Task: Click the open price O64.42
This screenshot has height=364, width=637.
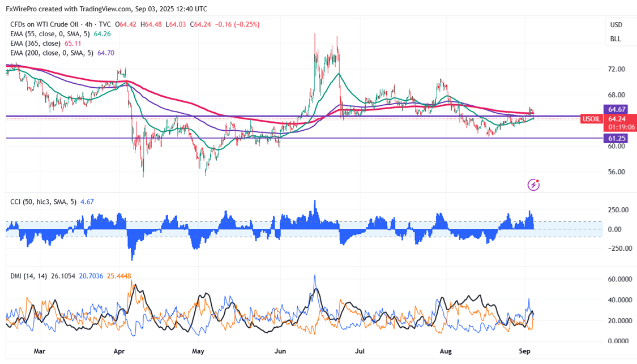Action: [x=126, y=24]
